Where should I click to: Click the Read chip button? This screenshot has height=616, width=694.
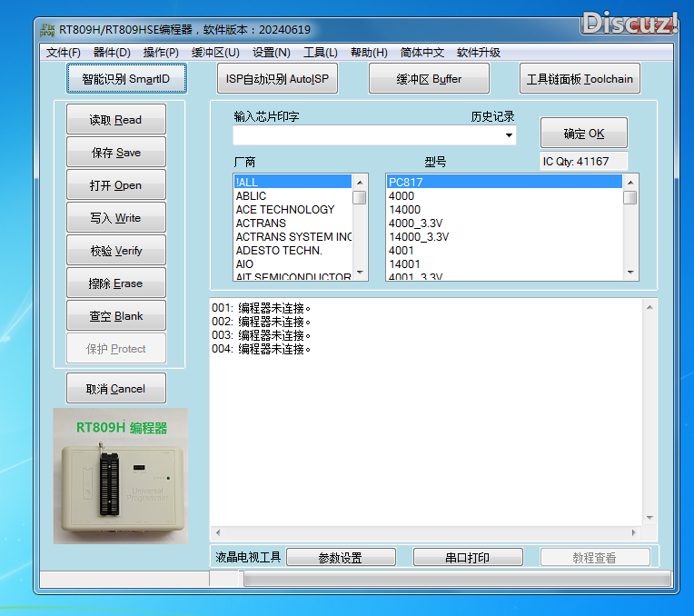[116, 120]
